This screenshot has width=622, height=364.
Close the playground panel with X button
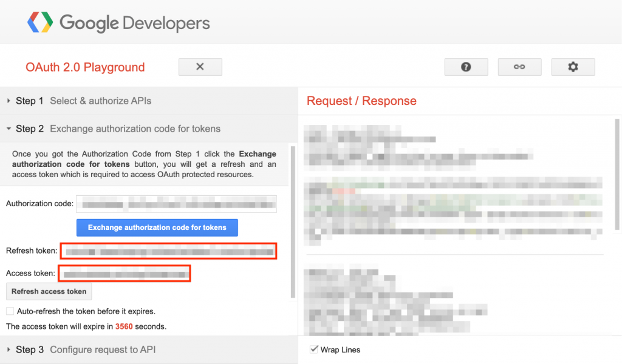coord(200,67)
